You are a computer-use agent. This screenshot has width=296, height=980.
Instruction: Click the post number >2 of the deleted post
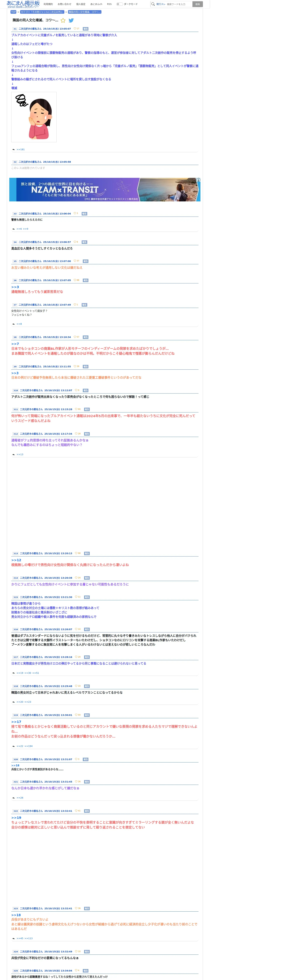[15, 162]
